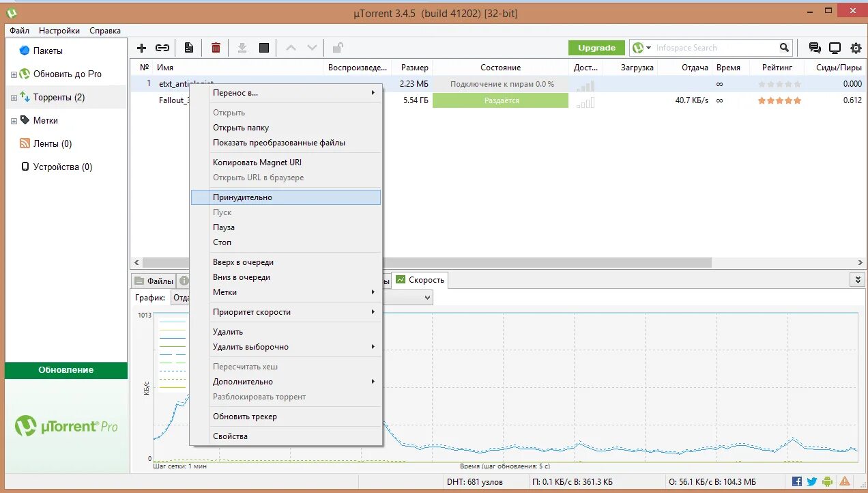Screen dimensions: 868x493
Task: Choose Показать преобразованные файлы entry
Action: [285, 143]
